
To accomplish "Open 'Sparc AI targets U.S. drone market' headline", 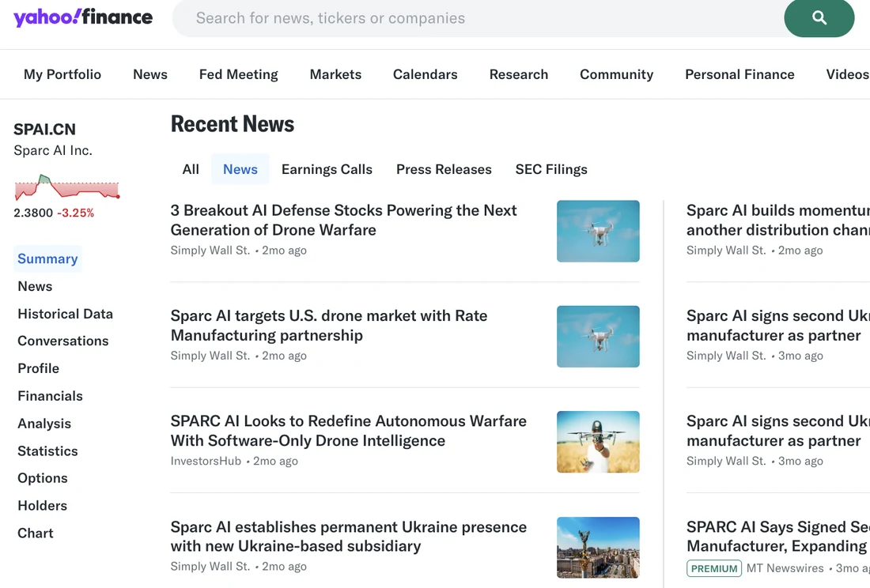I will (x=328, y=326).
